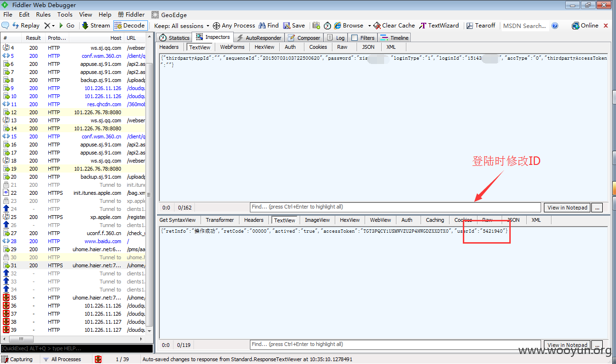The width and height of the screenshot is (616, 364).
Task: Open the request JSON tab
Action: coord(368,47)
